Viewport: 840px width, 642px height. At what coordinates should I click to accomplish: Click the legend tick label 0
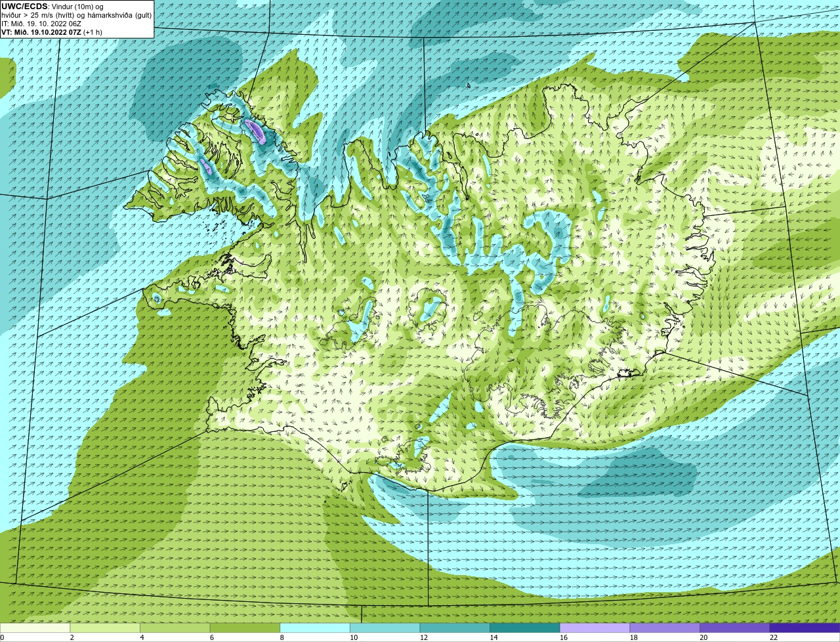2,637
